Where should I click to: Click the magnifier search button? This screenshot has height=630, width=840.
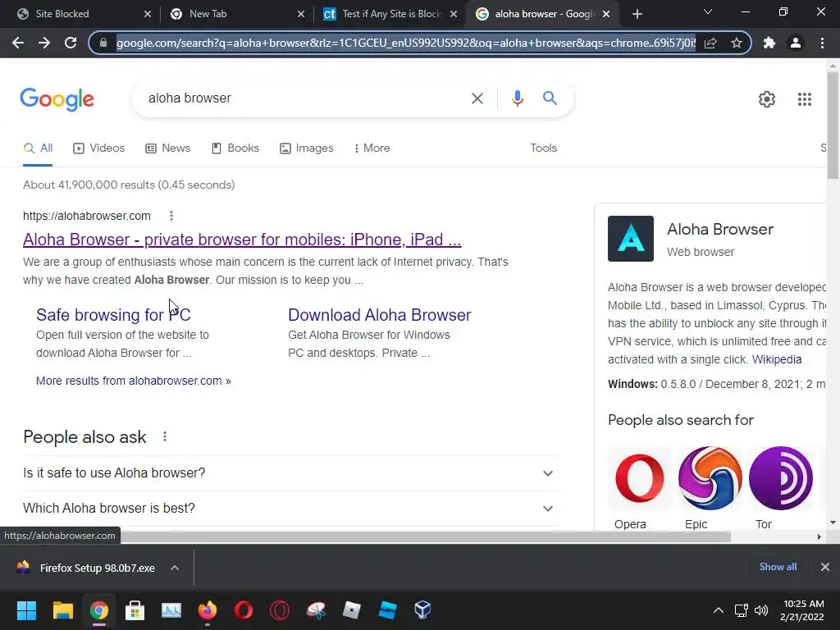click(550, 98)
